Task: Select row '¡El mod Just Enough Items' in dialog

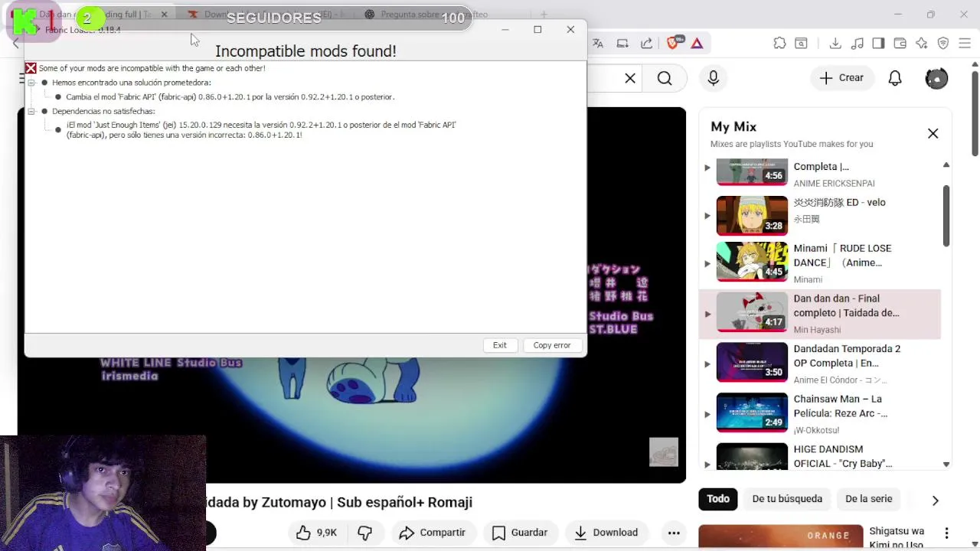Action: click(261, 129)
